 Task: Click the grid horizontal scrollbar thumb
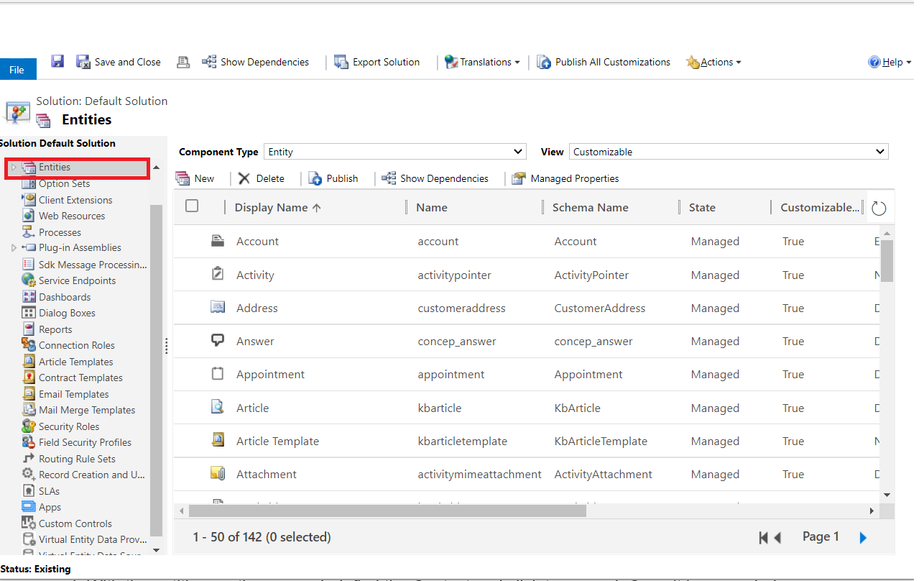click(387, 511)
